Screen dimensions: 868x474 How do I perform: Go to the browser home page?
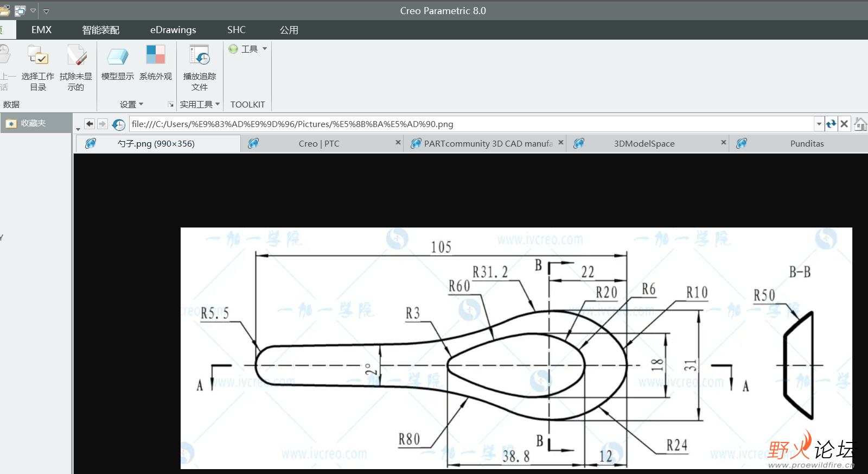[860, 124]
